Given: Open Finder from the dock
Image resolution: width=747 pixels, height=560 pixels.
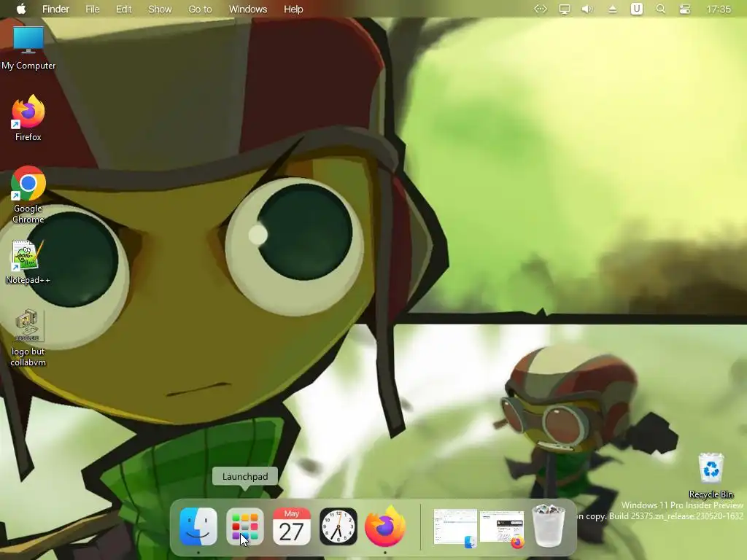Looking at the screenshot, I should (x=198, y=526).
